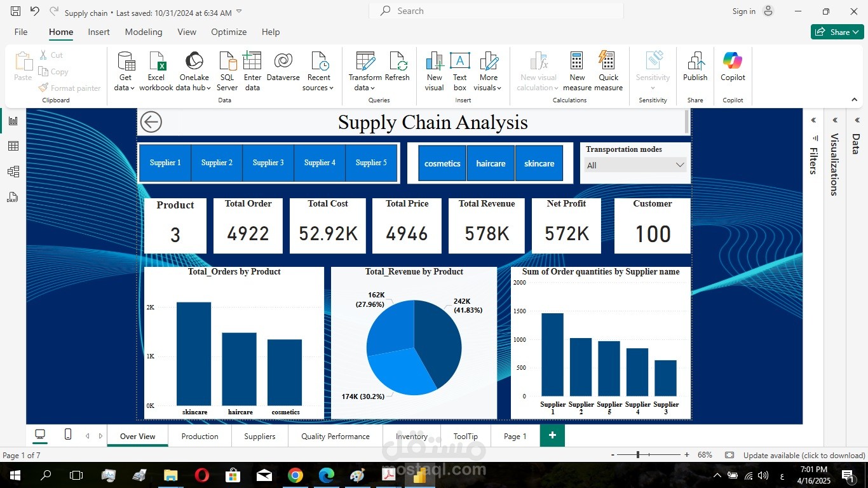The width and height of the screenshot is (868, 488).
Task: Click the Enter data icon
Action: pos(252,61)
